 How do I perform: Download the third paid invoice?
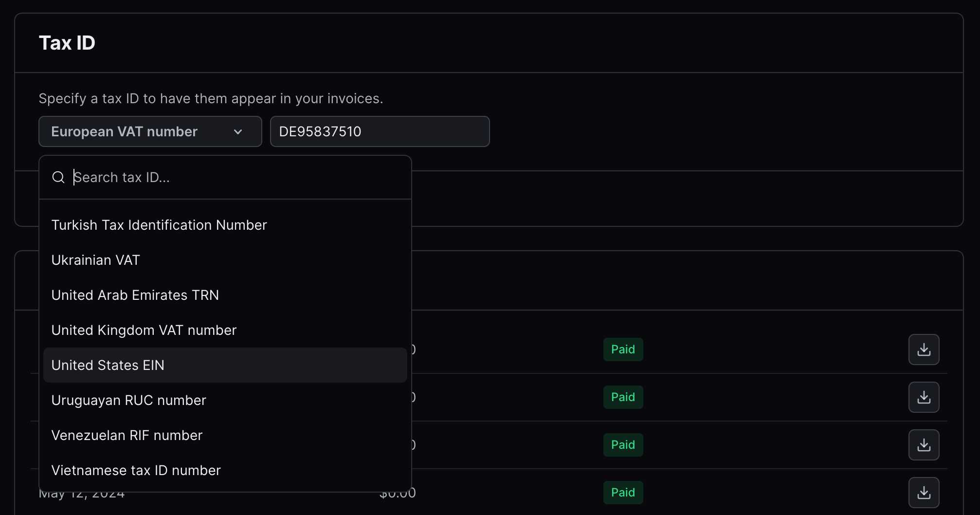click(924, 445)
